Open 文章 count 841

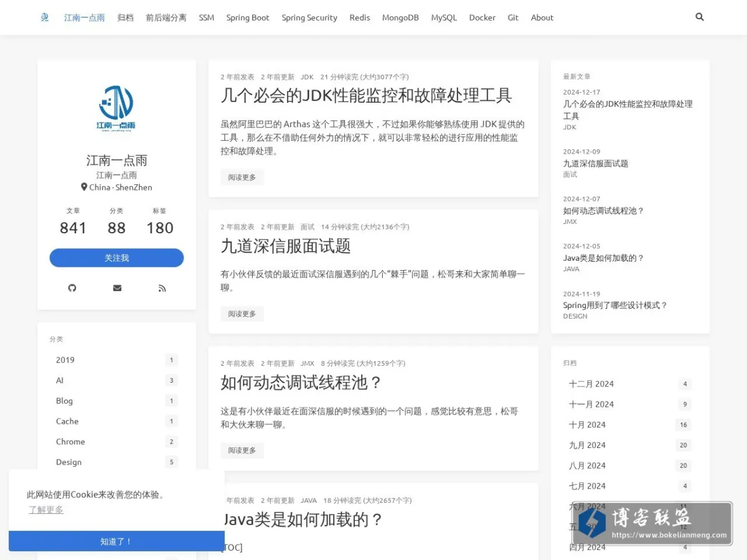[73, 228]
